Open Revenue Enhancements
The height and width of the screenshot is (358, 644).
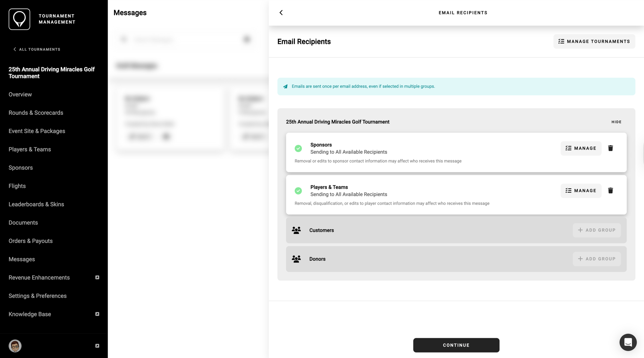point(39,277)
